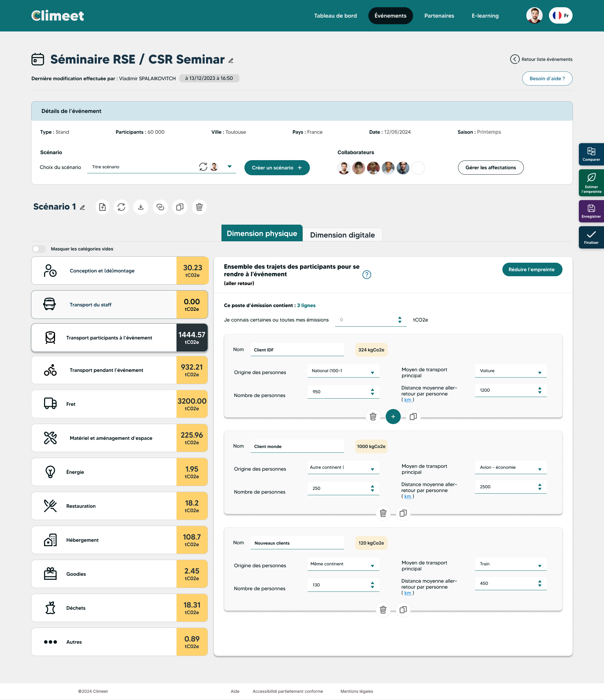Switch to Dimension digitale tab

coord(342,235)
